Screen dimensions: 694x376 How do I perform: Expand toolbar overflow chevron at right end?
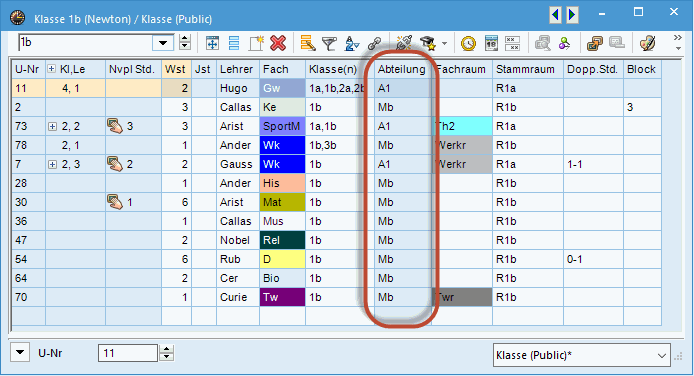coord(678,42)
